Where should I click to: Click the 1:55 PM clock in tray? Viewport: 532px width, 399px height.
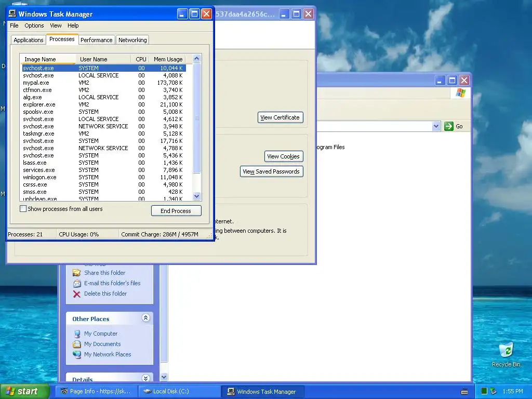coord(513,392)
